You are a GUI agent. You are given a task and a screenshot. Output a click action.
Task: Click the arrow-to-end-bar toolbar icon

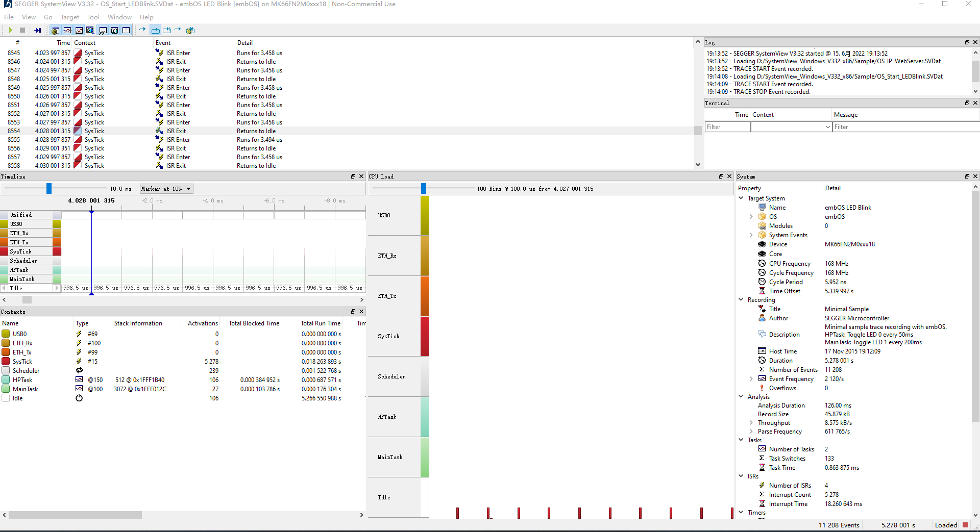(x=178, y=30)
